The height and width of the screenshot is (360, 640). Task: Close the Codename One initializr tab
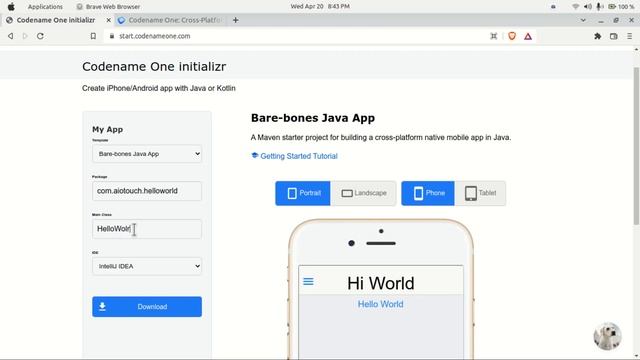[108, 20]
